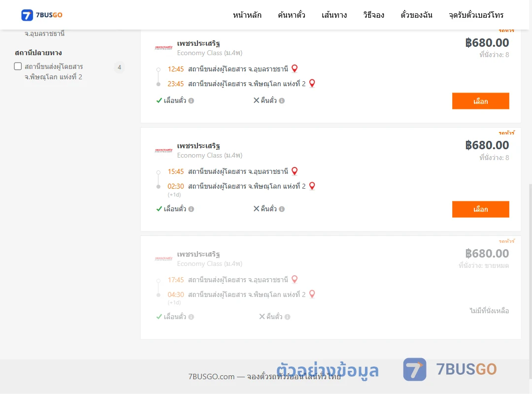Show map pin for 15:45 Ubon Ratchathani station

click(x=295, y=171)
